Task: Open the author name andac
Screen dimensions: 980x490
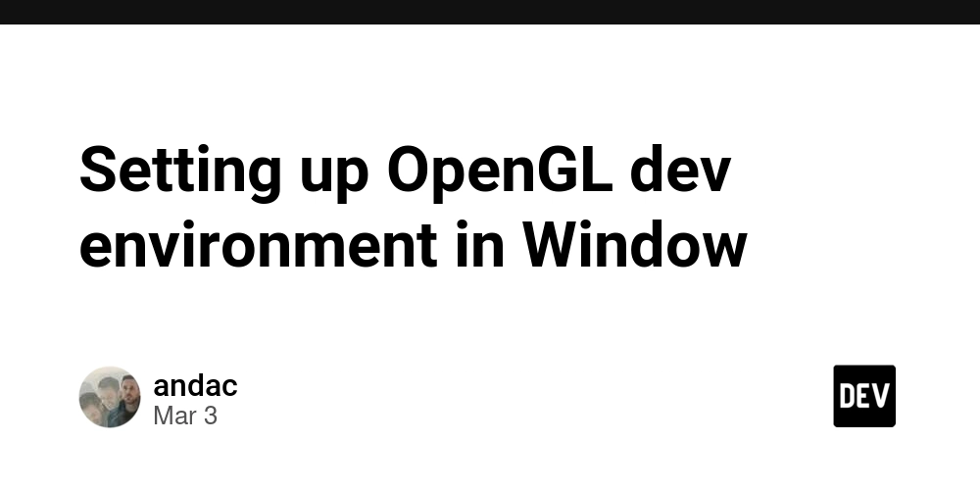Action: tap(196, 385)
